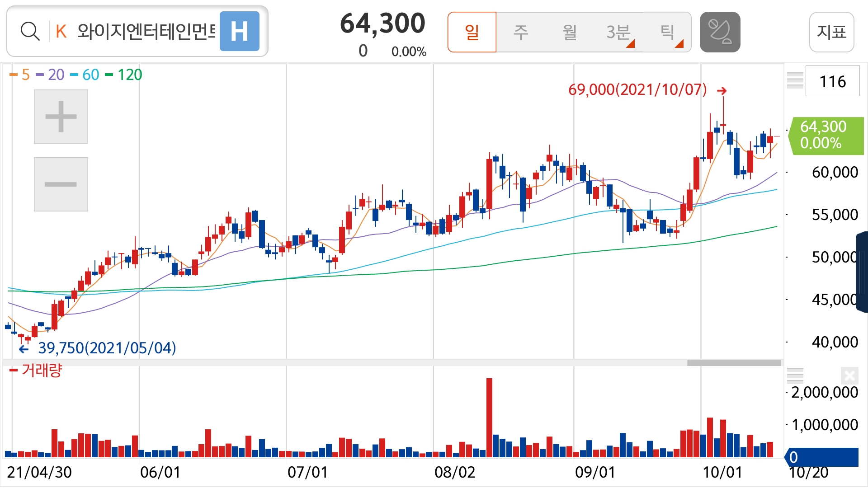
Task: Click the green 64,300 current price tag
Action: pos(826,135)
